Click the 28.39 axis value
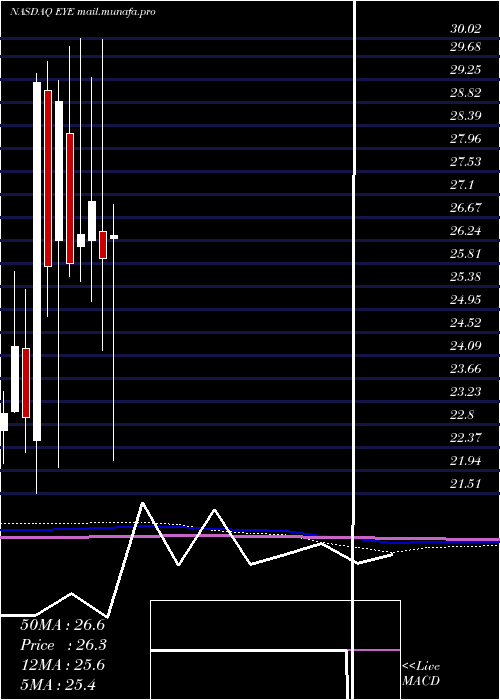Screen dimensions: 500x700 (x=466, y=116)
